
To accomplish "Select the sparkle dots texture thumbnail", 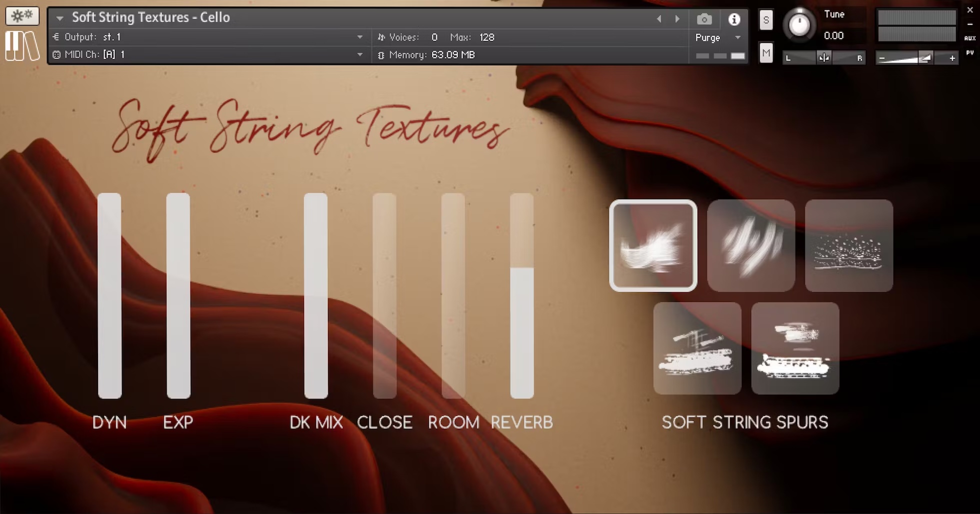I will [848, 246].
